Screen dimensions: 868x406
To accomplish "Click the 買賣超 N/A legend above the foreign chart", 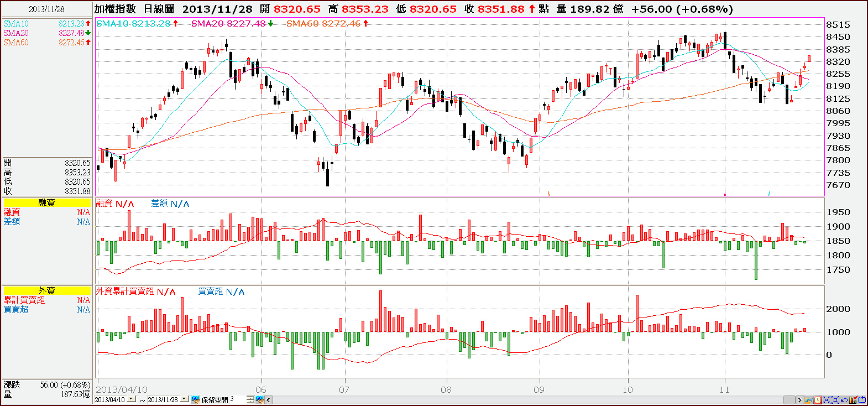I will tap(221, 292).
